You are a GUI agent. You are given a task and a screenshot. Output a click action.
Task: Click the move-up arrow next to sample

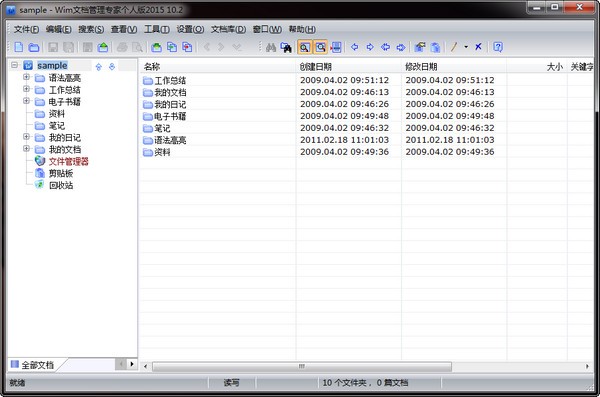coord(99,67)
